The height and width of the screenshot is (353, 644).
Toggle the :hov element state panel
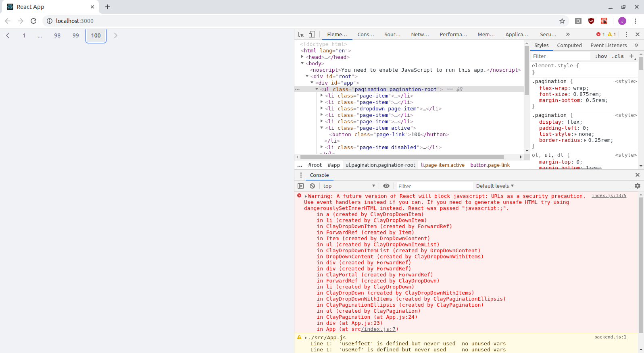(601, 56)
